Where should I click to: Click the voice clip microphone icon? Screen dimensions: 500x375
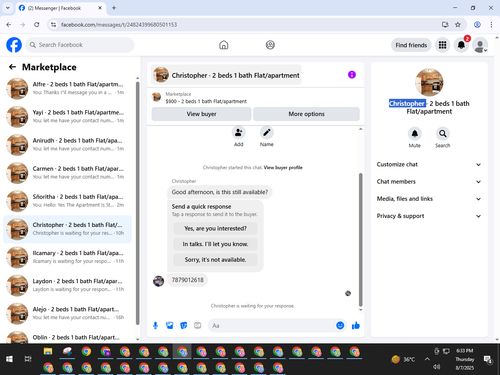tap(155, 325)
